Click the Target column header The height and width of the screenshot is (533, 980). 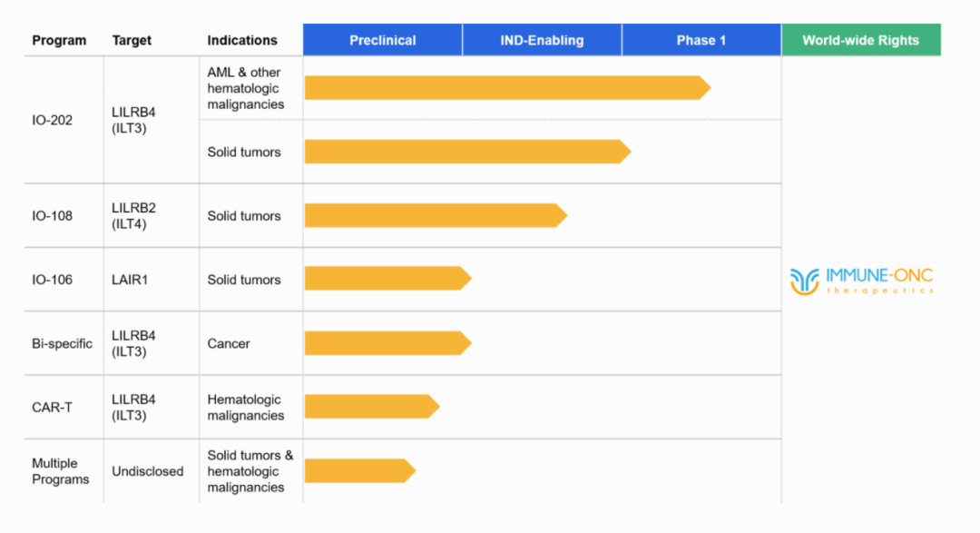pos(132,40)
